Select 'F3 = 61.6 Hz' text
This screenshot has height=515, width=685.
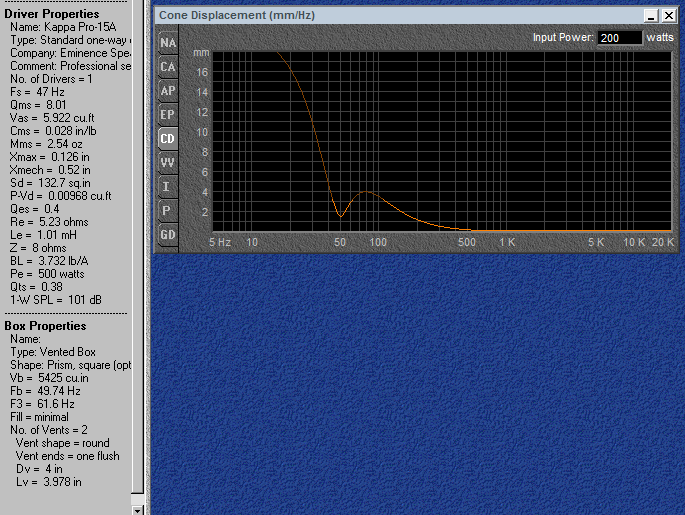[x=42, y=404]
